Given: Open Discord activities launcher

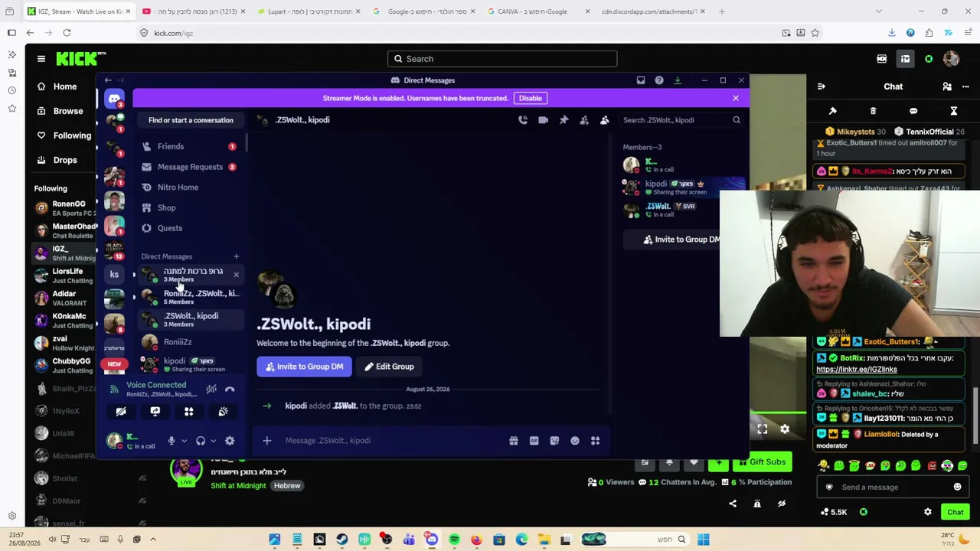Looking at the screenshot, I should (188, 412).
